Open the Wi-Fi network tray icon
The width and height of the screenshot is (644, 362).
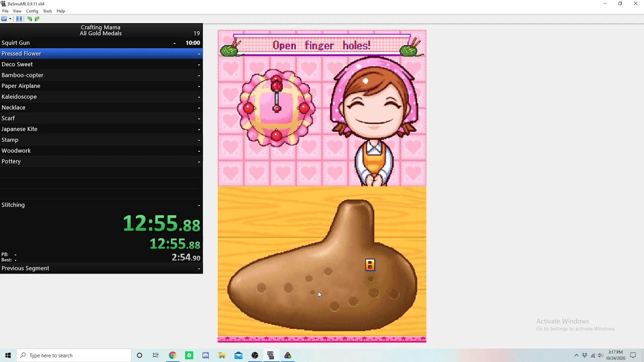point(593,355)
